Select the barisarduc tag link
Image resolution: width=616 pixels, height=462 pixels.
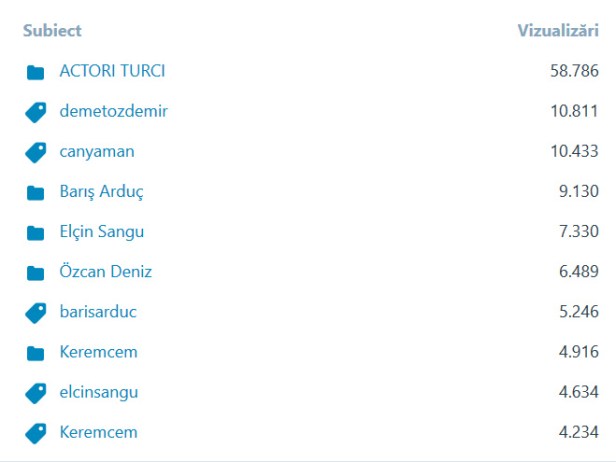point(98,311)
